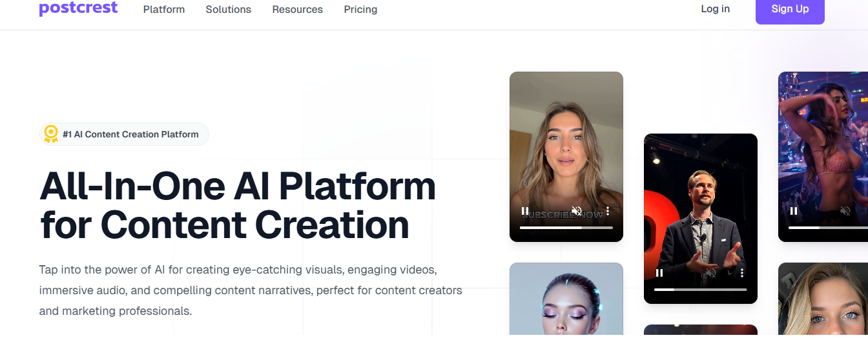Click the award ribbon badge icon
The height and width of the screenshot is (340, 868).
(50, 134)
